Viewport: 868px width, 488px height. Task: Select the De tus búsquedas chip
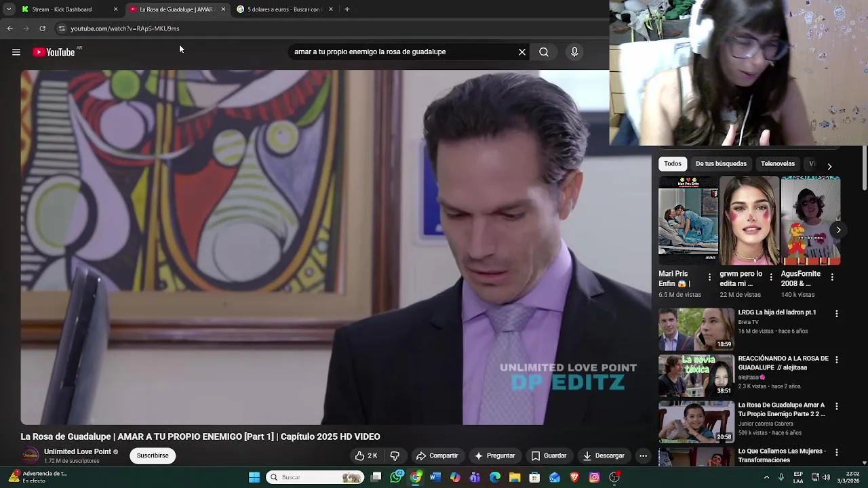pos(721,163)
